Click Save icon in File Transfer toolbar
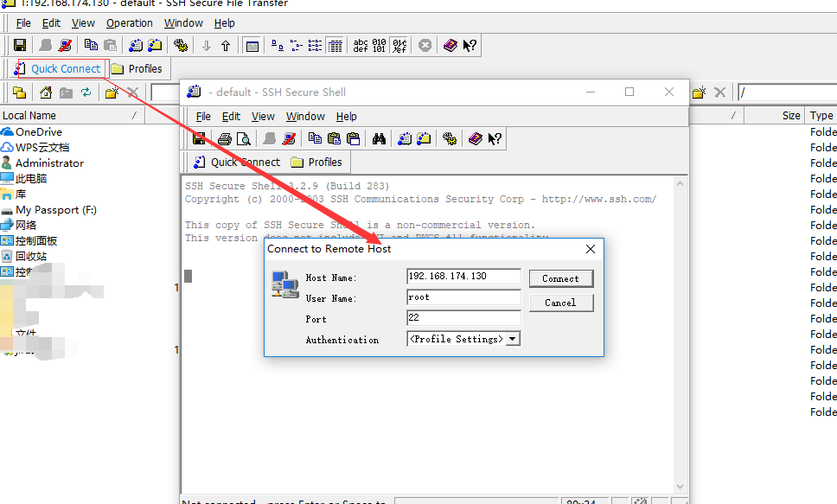Screen dimensions: 837x504 click(x=20, y=45)
